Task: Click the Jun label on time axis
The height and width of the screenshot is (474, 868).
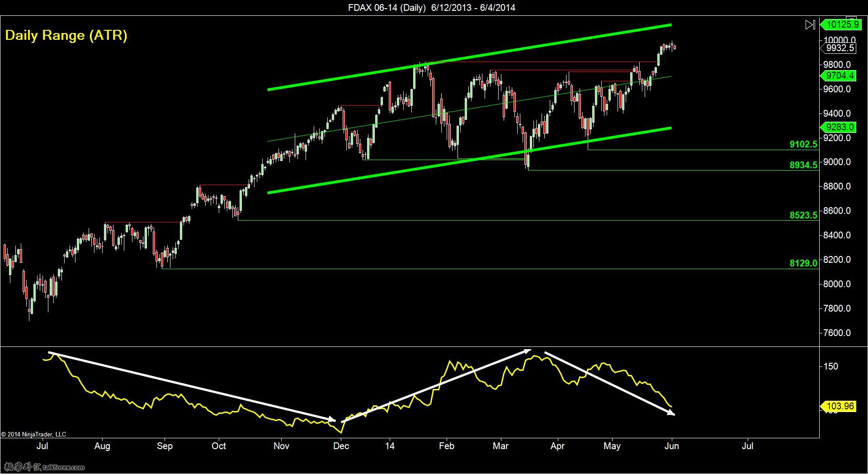Action: pyautogui.click(x=672, y=446)
